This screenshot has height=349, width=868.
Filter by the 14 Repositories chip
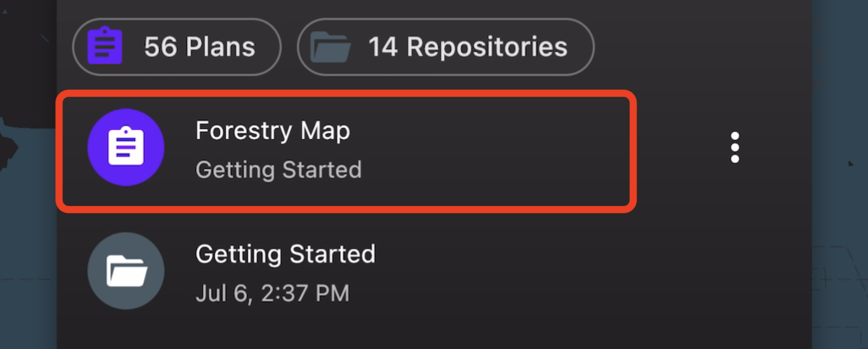(446, 47)
